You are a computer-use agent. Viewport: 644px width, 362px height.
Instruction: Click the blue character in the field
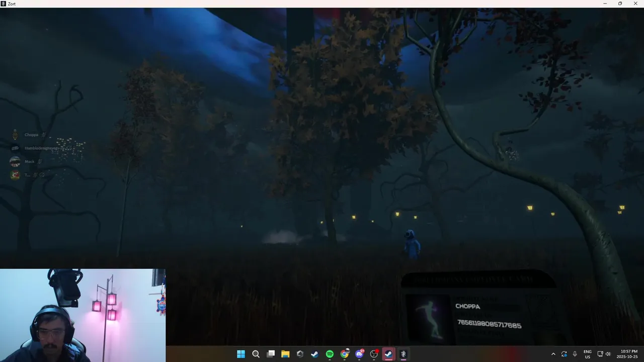click(412, 244)
